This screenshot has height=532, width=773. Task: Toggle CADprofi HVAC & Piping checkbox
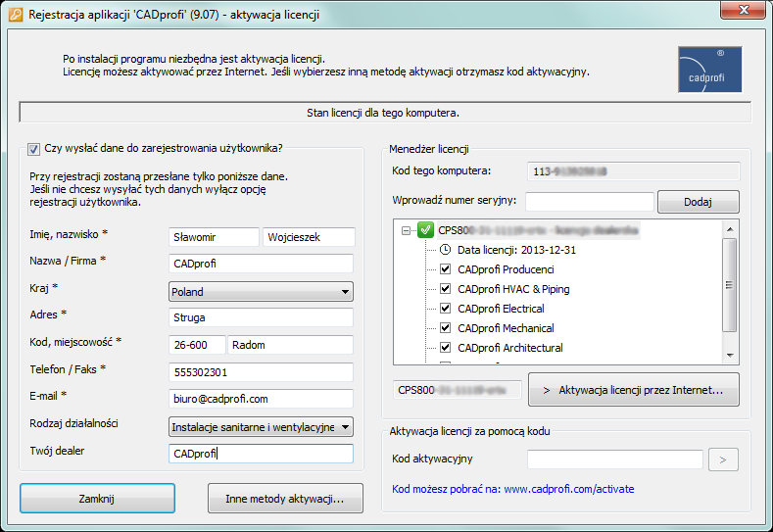pos(445,288)
